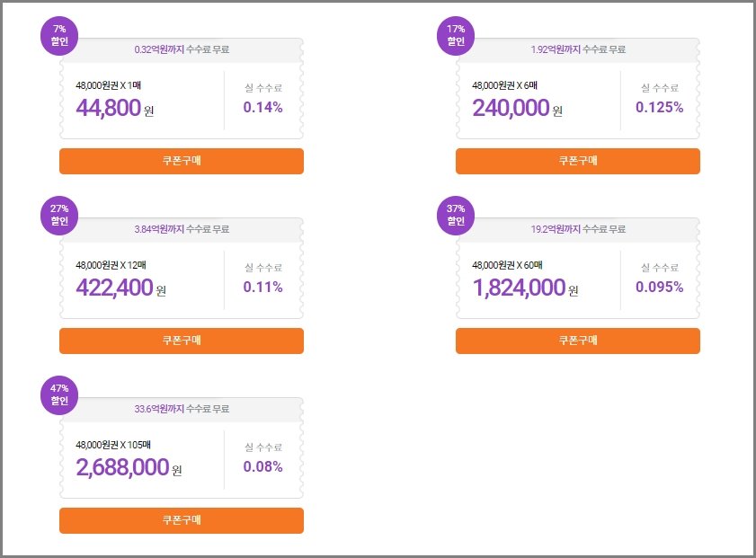Viewport: 756px width, 558px height.
Task: Click the 쿠폰구매 button under the 422,400원 coupon
Action: pyautogui.click(x=182, y=341)
